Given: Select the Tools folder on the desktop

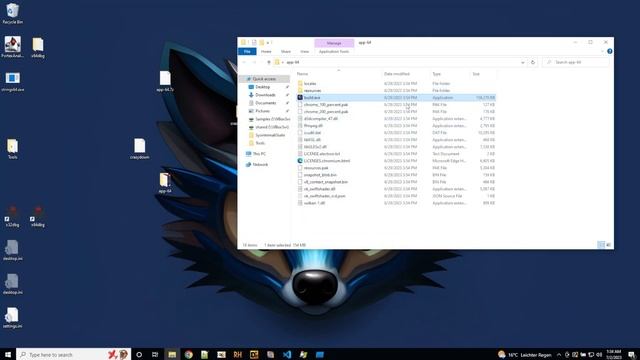Looking at the screenshot, I should pos(13,149).
